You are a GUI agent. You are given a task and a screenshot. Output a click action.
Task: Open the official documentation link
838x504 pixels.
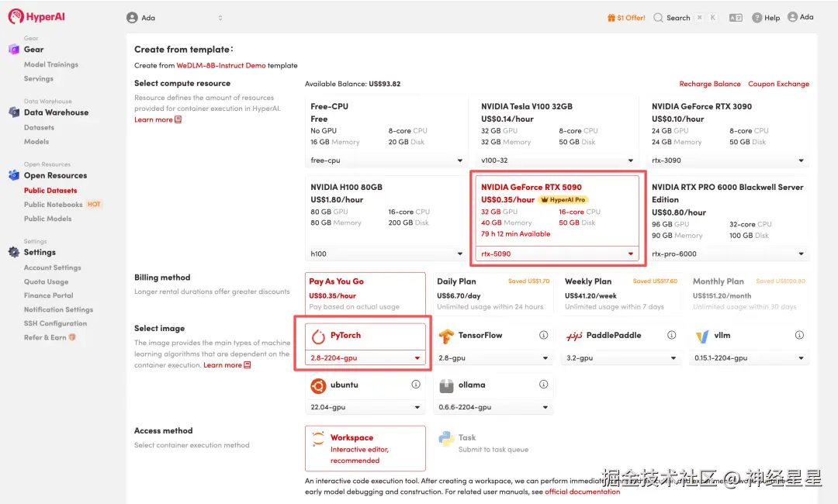583,492
